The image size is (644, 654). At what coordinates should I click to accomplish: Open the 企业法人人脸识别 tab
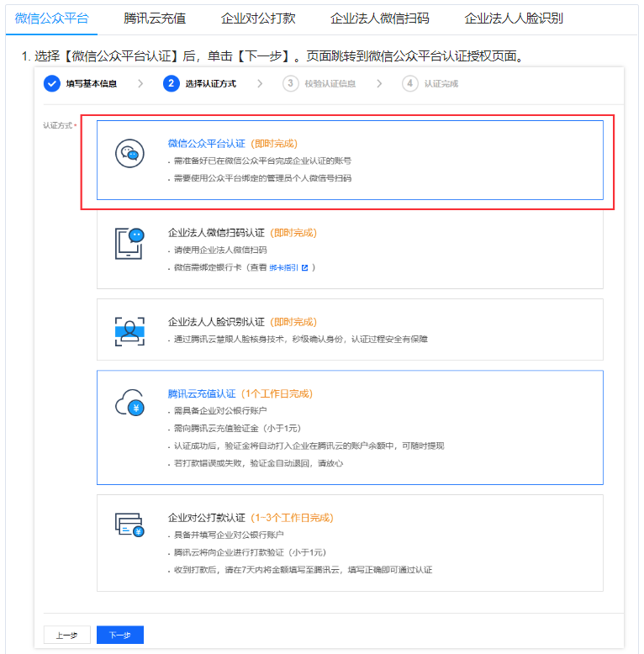click(x=514, y=18)
